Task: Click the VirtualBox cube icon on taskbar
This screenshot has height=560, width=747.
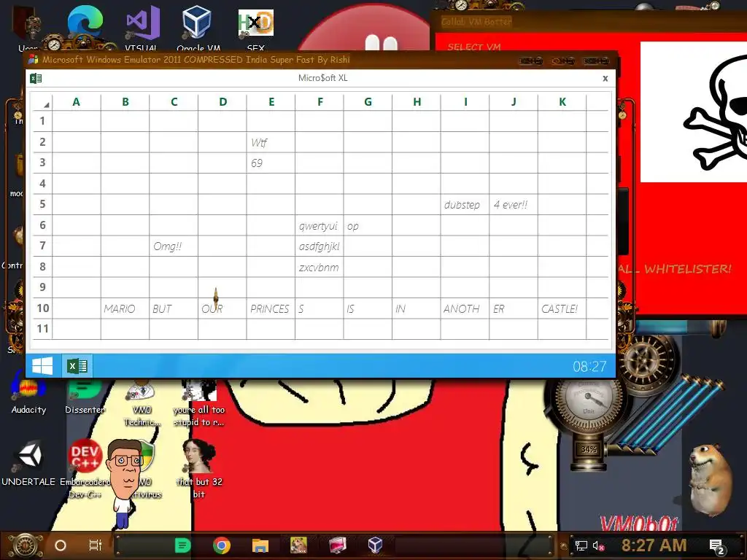Action: [x=375, y=545]
